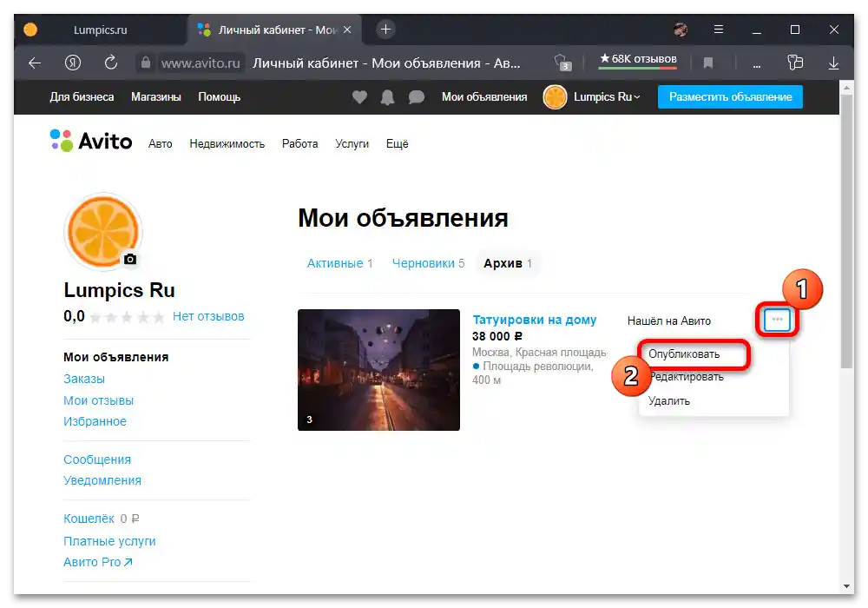Open the extensions shield icon with badge 3

click(562, 63)
